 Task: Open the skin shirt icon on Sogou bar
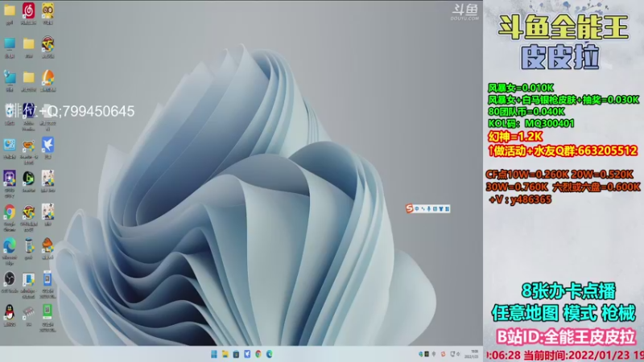pyautogui.click(x=441, y=209)
